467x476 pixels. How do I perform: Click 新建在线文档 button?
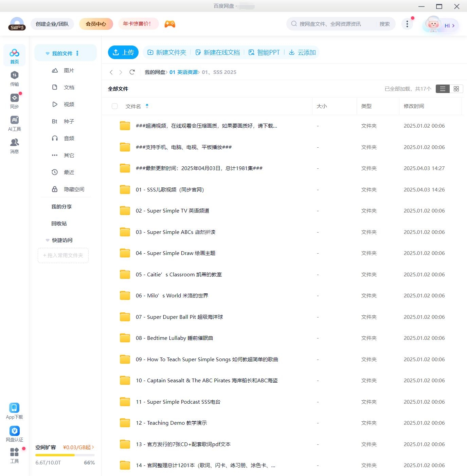coord(217,52)
